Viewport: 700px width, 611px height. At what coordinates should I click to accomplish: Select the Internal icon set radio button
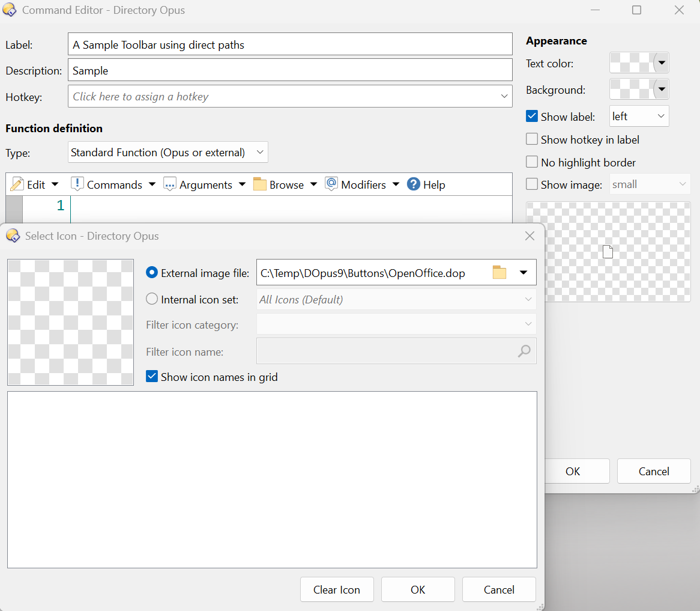pyautogui.click(x=152, y=299)
